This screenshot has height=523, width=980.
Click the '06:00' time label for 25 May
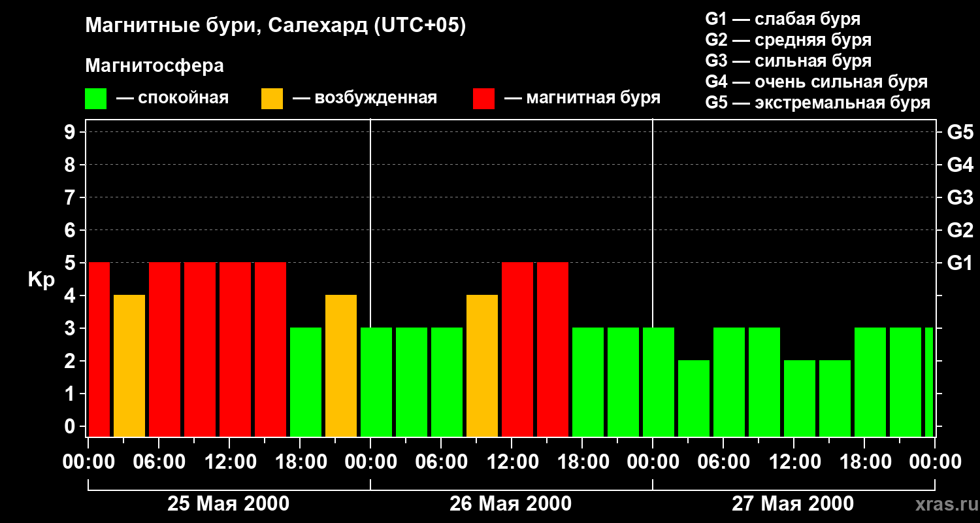click(159, 462)
